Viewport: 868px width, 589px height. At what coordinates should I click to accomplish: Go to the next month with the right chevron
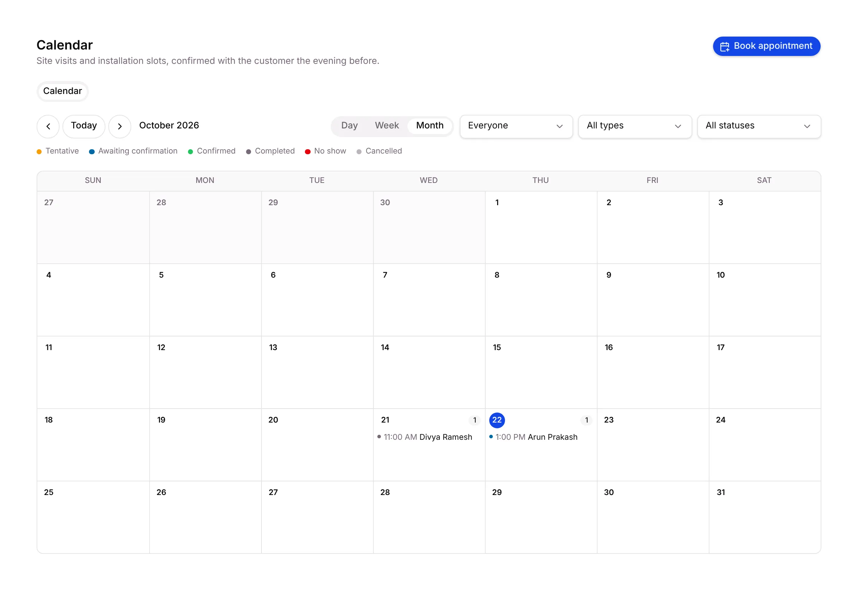(x=120, y=127)
